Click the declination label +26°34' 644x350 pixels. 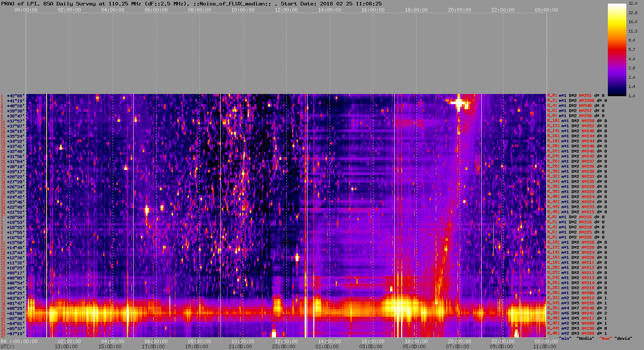16,187
